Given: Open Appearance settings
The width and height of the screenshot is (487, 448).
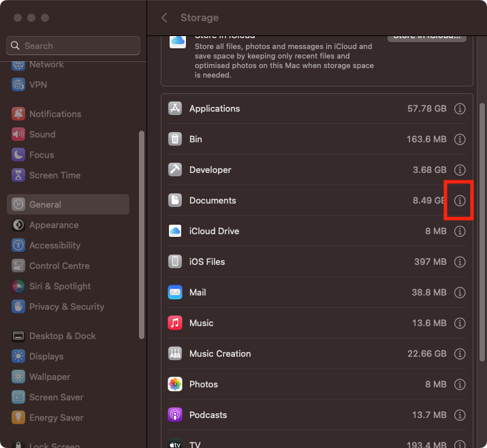Looking at the screenshot, I should 68,225.
